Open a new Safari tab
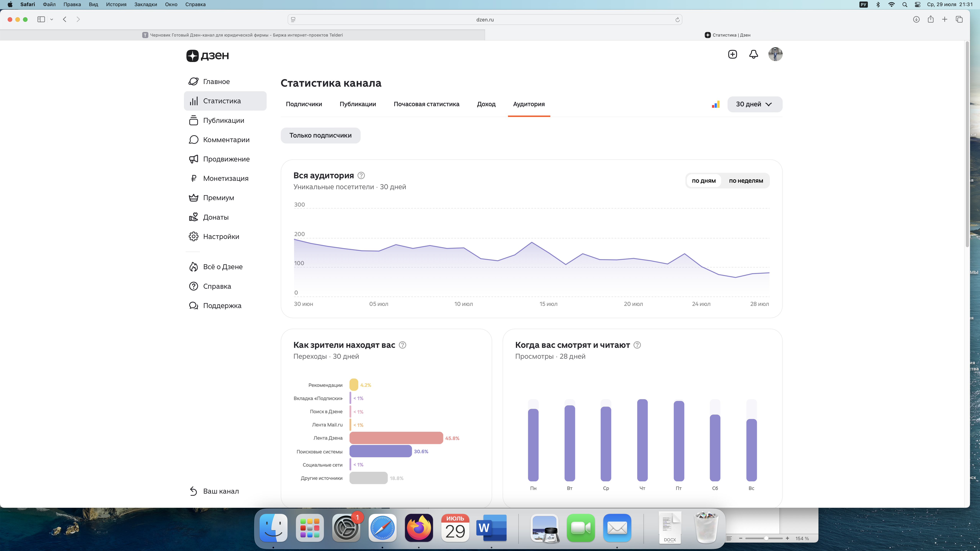 (945, 19)
